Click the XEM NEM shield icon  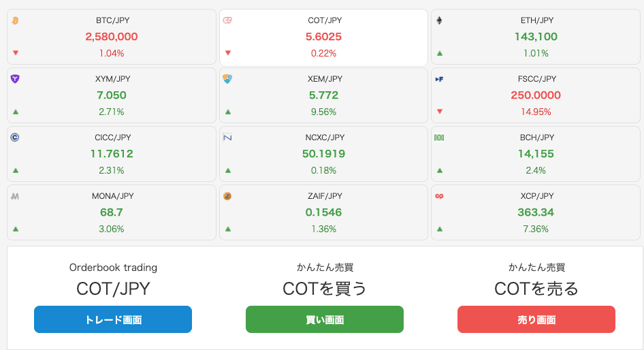coord(227,79)
